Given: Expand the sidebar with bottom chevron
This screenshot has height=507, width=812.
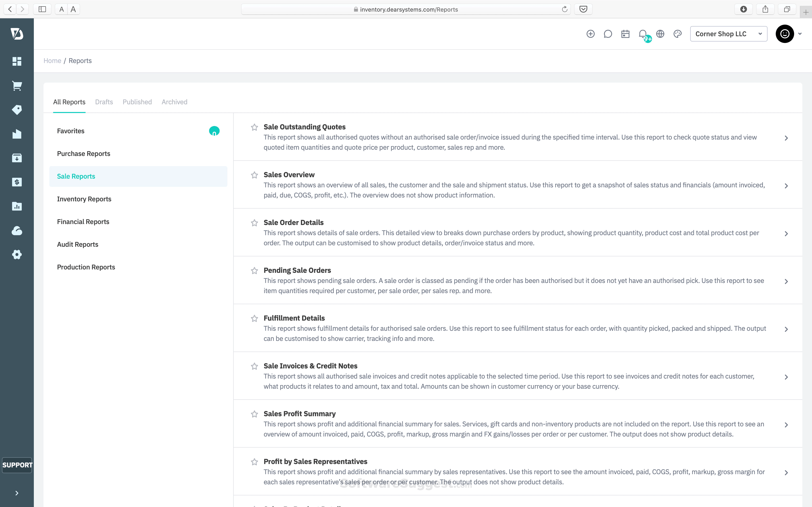Looking at the screenshot, I should coord(17,493).
